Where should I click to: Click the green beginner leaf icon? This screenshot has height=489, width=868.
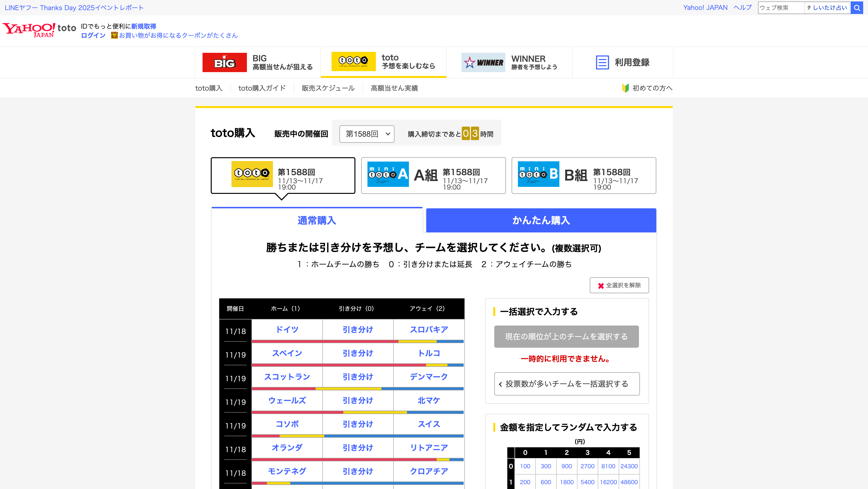[x=625, y=88]
